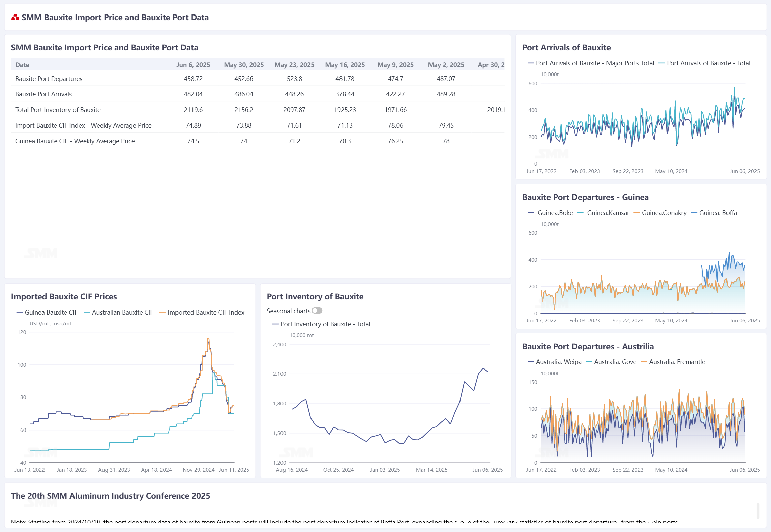Click the May 23, 2025 column header
This screenshot has height=532, width=771.
coord(294,65)
